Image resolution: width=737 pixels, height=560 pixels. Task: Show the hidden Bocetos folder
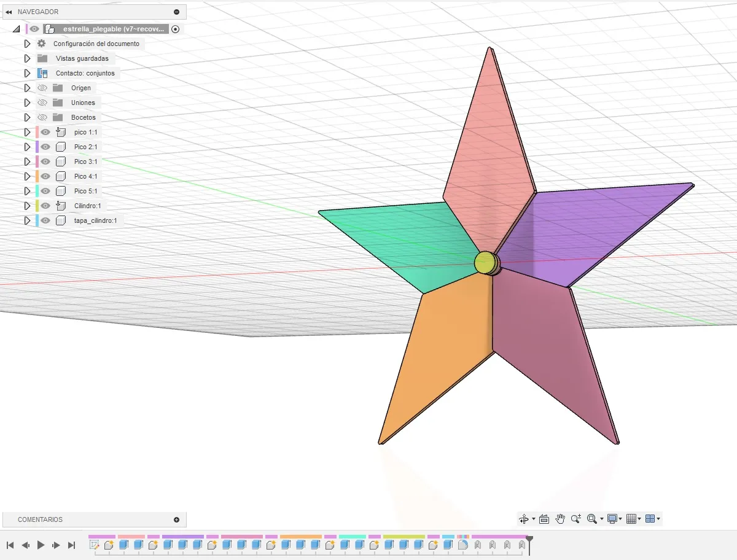[x=42, y=117]
